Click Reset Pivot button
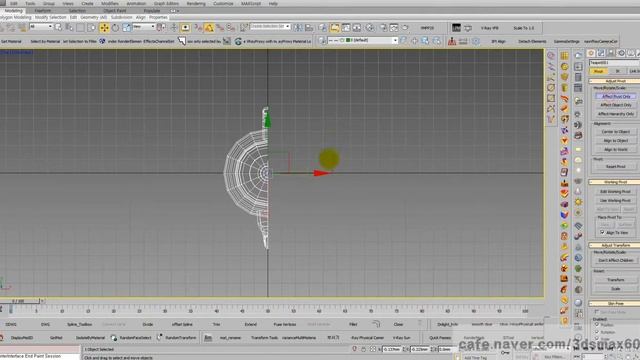The width and height of the screenshot is (640, 360). 616,167
